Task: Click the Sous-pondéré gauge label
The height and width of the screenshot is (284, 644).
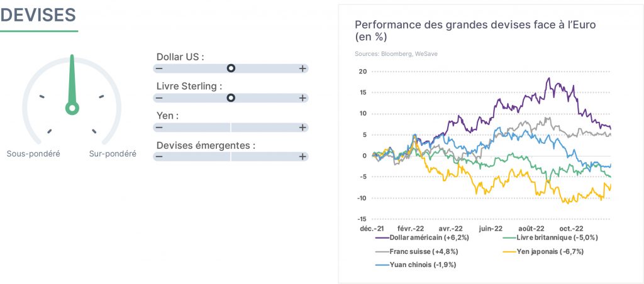Action: click(33, 154)
